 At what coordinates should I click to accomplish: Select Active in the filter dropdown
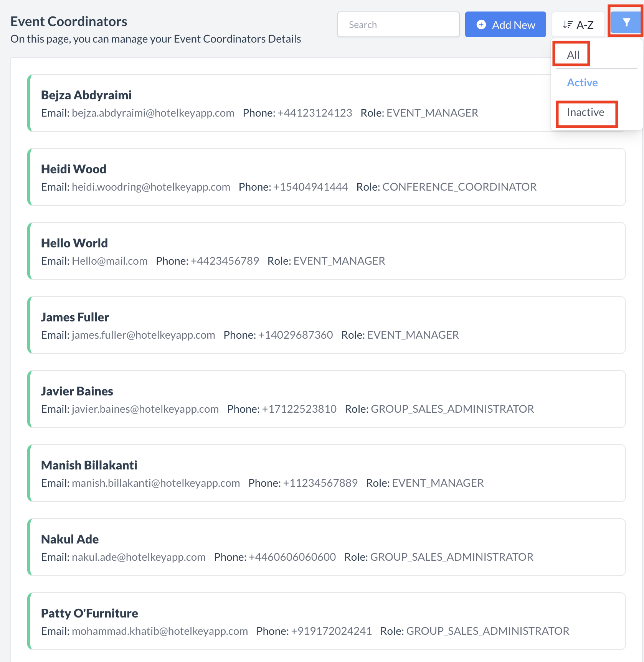pos(582,82)
